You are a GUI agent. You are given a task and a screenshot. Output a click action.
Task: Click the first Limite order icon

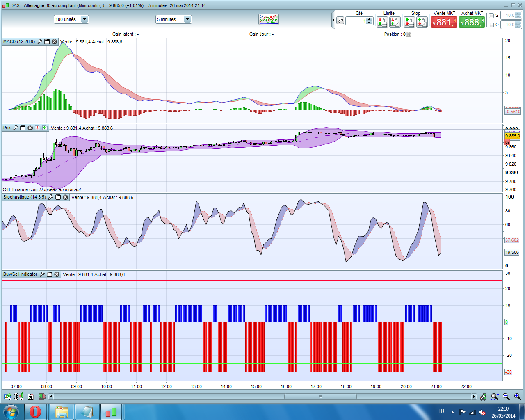click(x=382, y=22)
